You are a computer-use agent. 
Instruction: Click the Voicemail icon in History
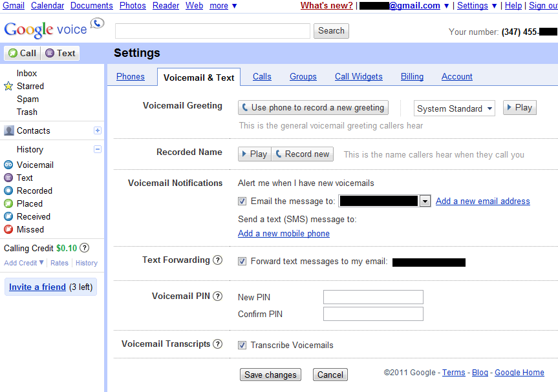pos(8,165)
